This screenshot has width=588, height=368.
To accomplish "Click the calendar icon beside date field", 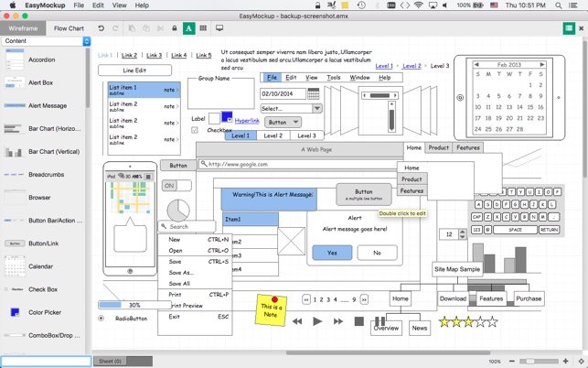I will pos(314,93).
